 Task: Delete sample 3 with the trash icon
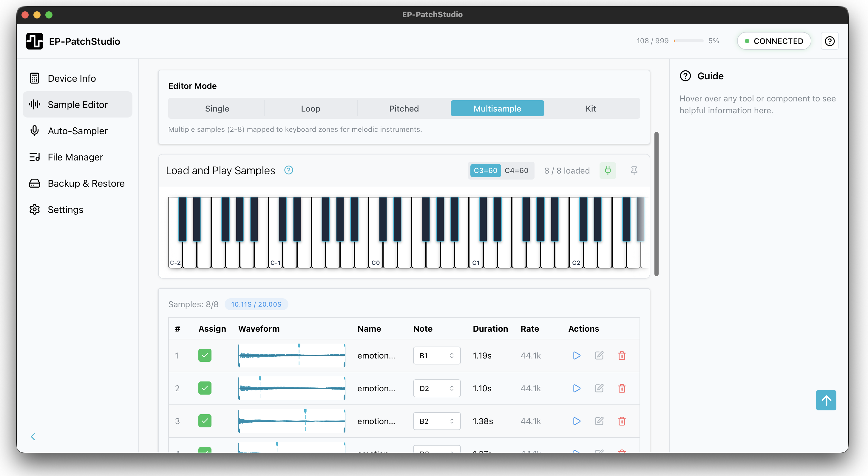click(x=622, y=421)
